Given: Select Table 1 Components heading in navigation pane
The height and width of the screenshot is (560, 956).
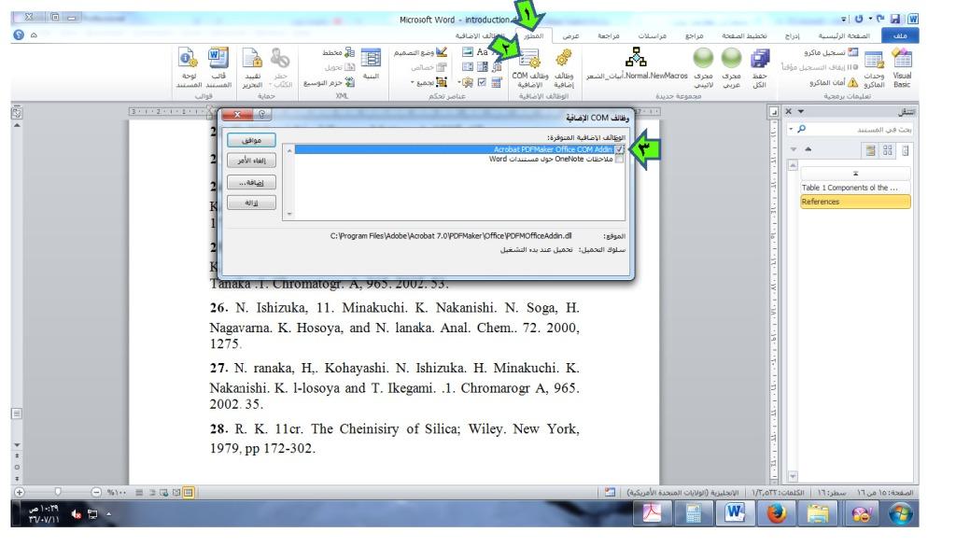Looking at the screenshot, I should (855, 188).
